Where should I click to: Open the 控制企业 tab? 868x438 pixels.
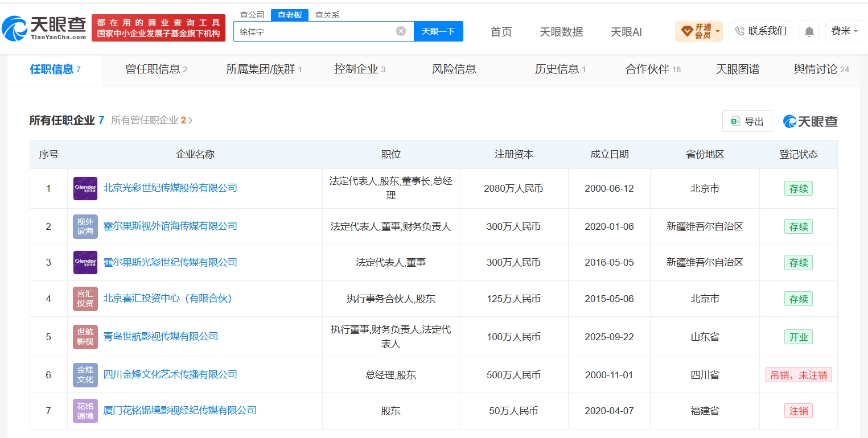tap(360, 69)
